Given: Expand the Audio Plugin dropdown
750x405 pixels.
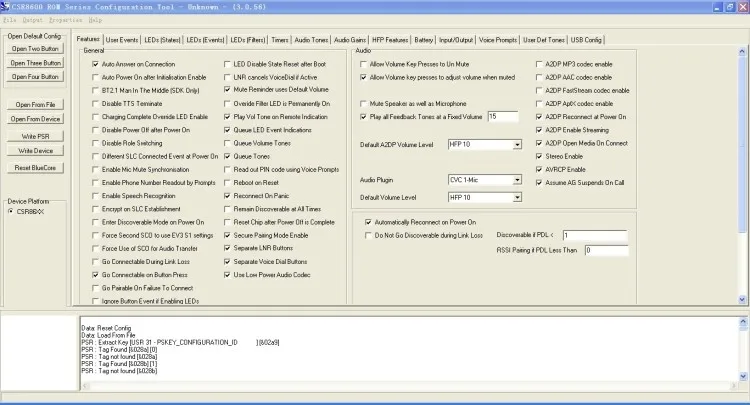Looking at the screenshot, I should click(x=517, y=180).
